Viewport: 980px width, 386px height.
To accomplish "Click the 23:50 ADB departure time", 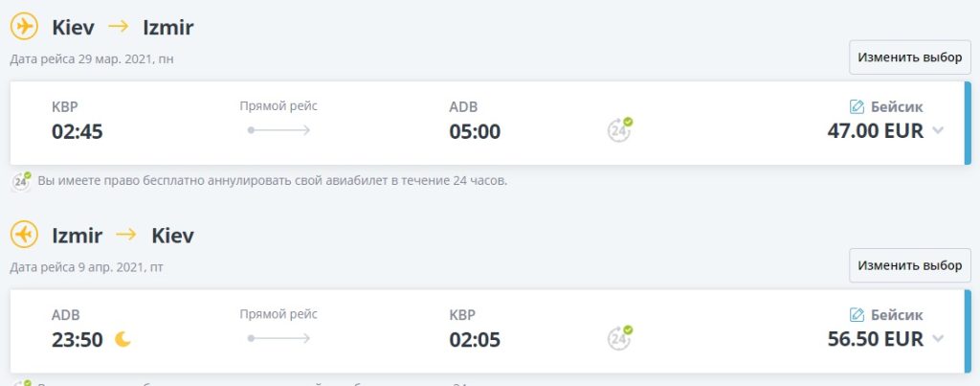I will (78, 339).
